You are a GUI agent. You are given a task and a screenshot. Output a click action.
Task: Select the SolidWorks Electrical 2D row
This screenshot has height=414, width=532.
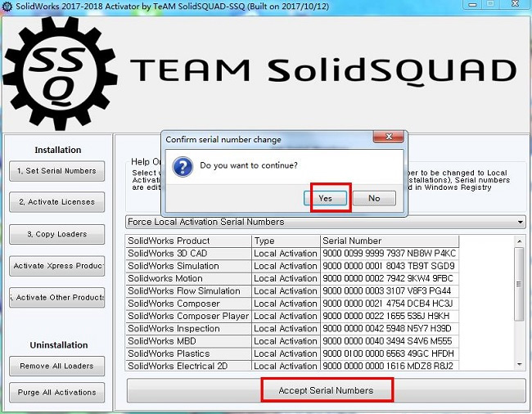[x=292, y=366]
